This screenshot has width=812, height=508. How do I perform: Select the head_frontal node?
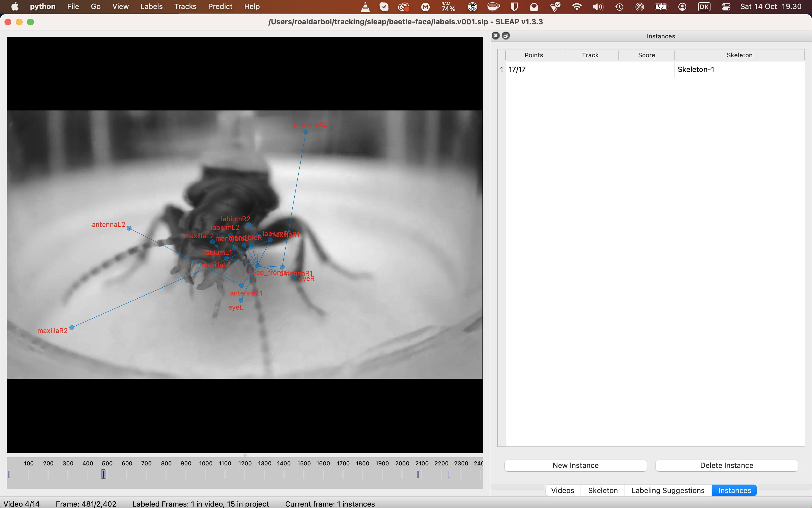click(x=258, y=266)
